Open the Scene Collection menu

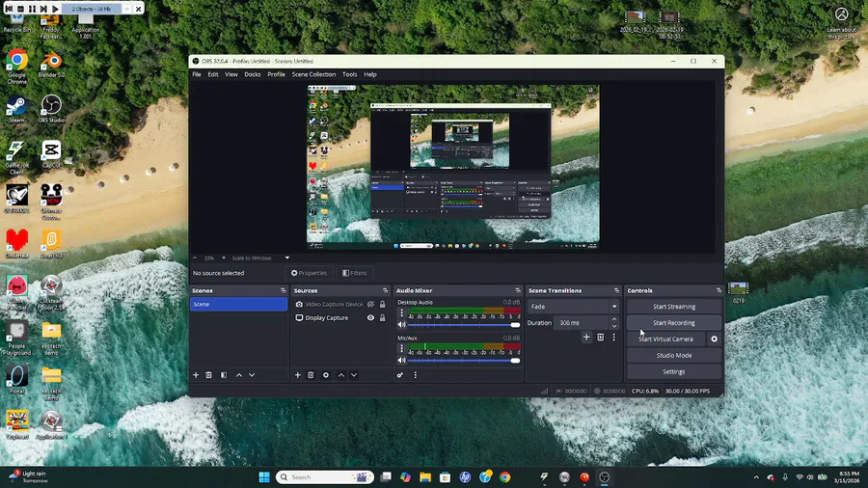click(x=313, y=74)
